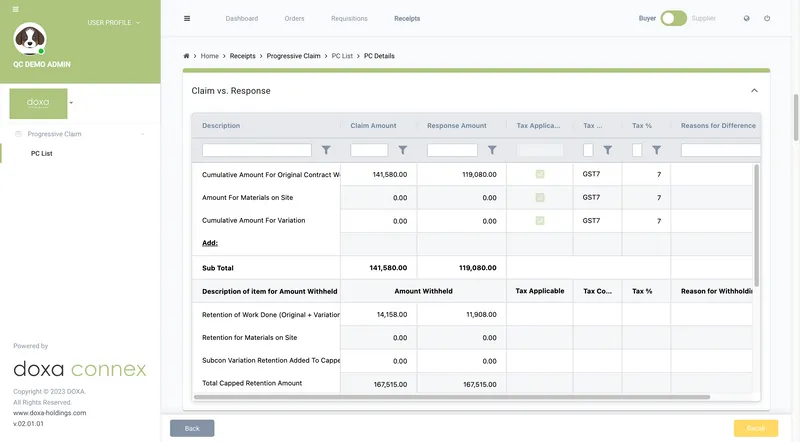Open the Description column filter icon
The width and height of the screenshot is (800, 442).
pos(326,150)
